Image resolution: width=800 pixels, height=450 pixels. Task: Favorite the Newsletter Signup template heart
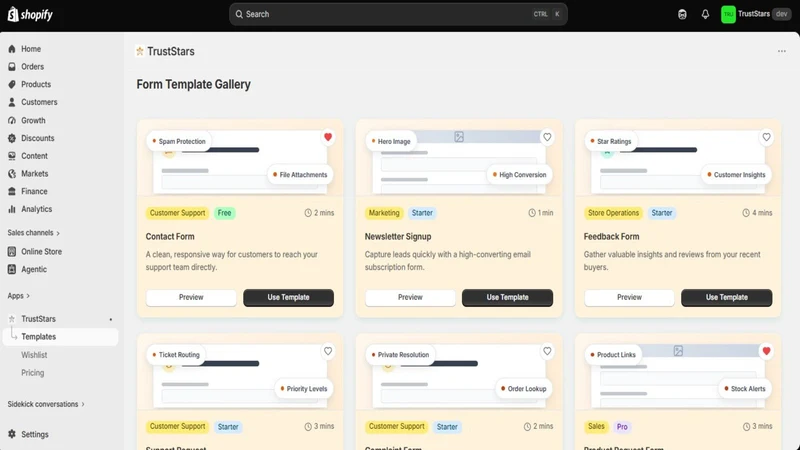click(547, 137)
